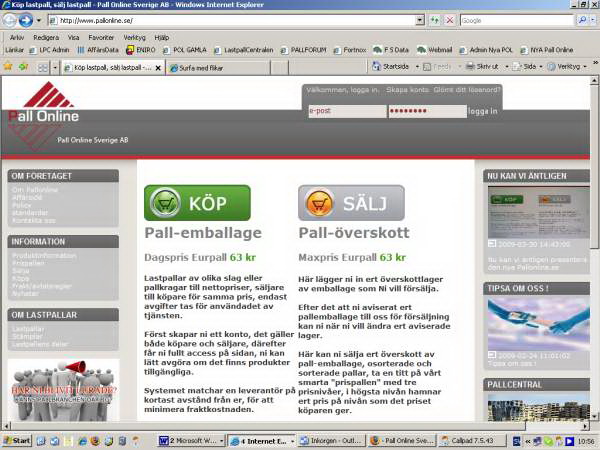Open the Fortnox favorites link
This screenshot has width=600, height=450.
(350, 50)
